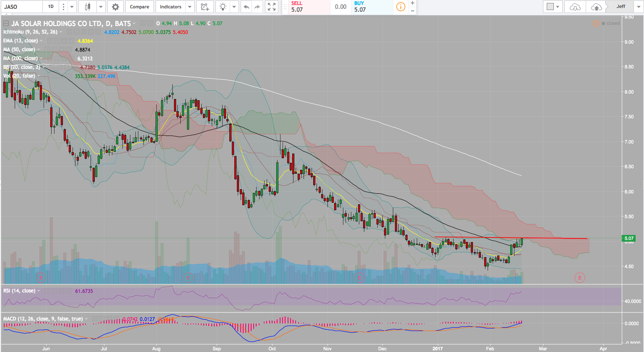
Task: Redo chart action arrow
Action: tap(257, 7)
